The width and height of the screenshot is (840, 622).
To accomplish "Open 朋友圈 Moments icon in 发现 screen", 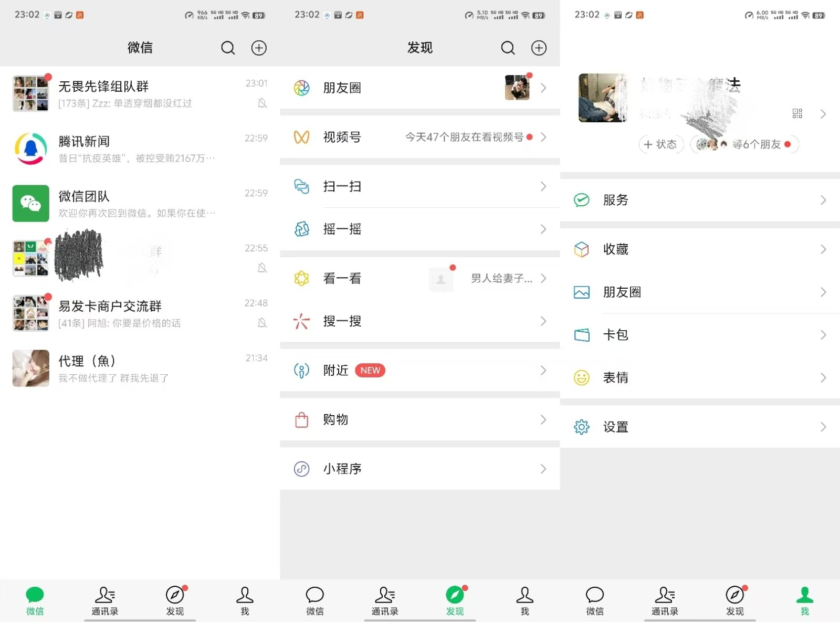I will (x=301, y=88).
